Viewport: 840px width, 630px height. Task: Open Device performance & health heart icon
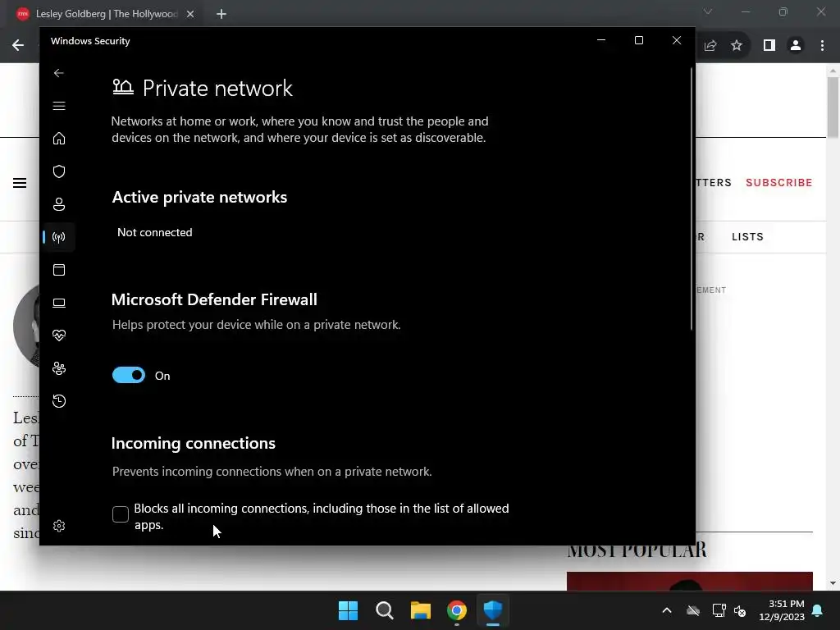click(x=59, y=336)
